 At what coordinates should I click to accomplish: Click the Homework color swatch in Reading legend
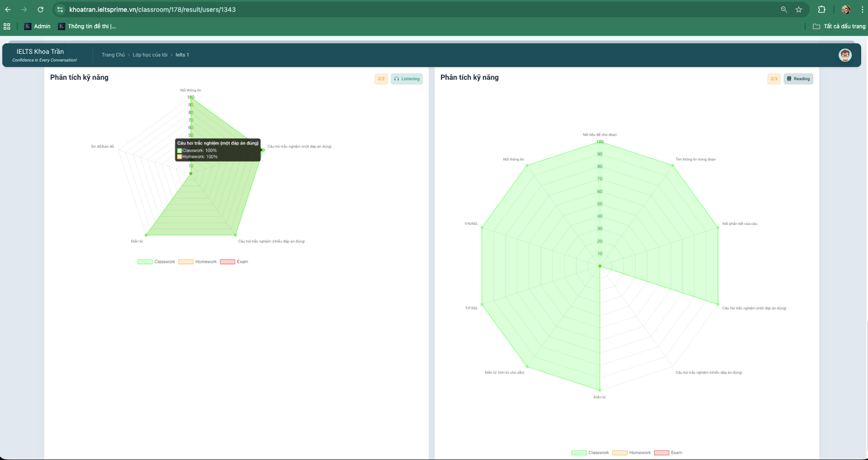coord(620,453)
